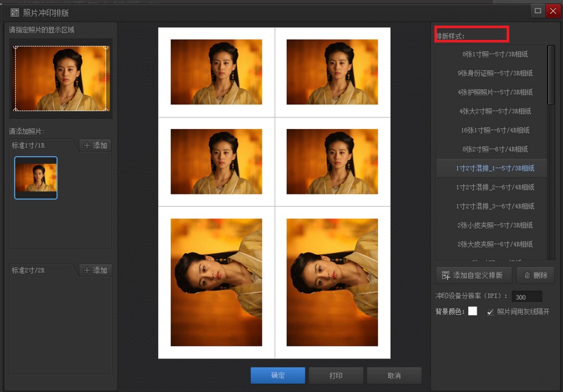This screenshot has width=563, height=392.
Task: Maximize the 照片冲印排版 dialog window
Action: coord(538,11)
